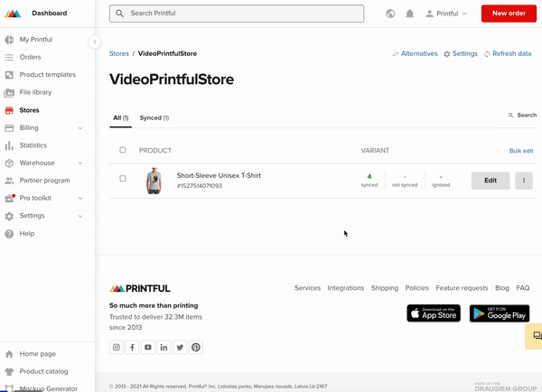Open the Twitter social icon

180,347
